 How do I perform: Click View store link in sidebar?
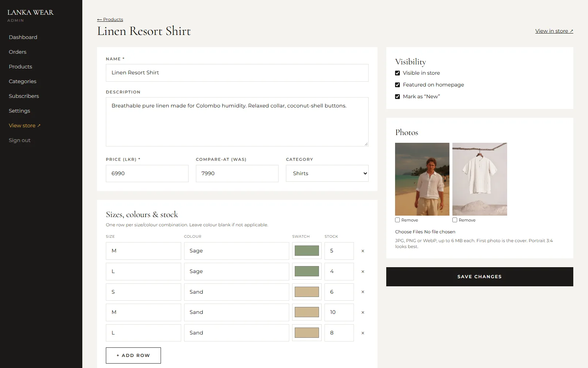[25, 125]
